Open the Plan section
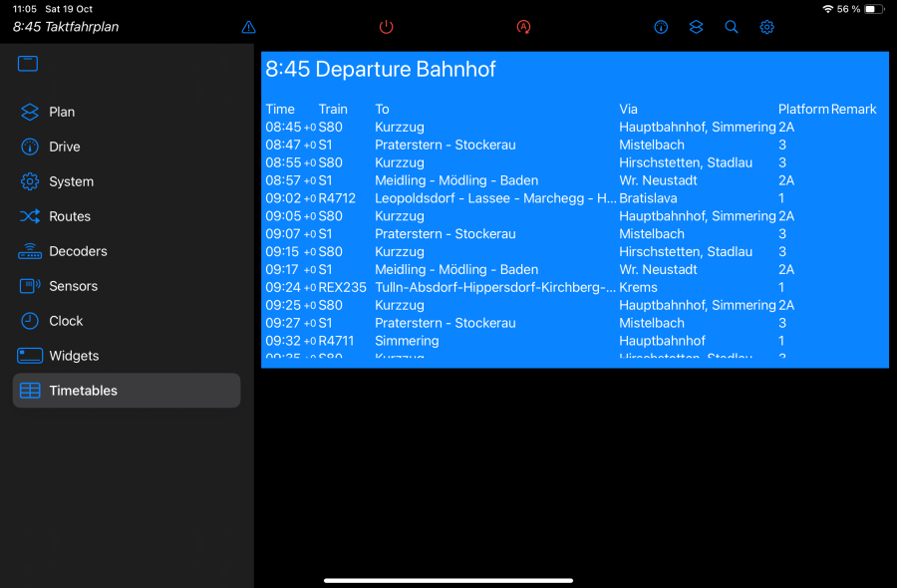The image size is (897, 588). (x=62, y=112)
